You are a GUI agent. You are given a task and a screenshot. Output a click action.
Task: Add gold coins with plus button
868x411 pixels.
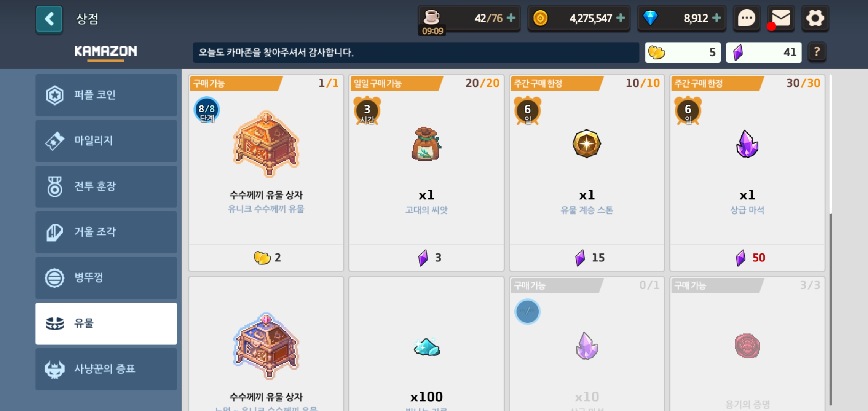[x=621, y=18]
